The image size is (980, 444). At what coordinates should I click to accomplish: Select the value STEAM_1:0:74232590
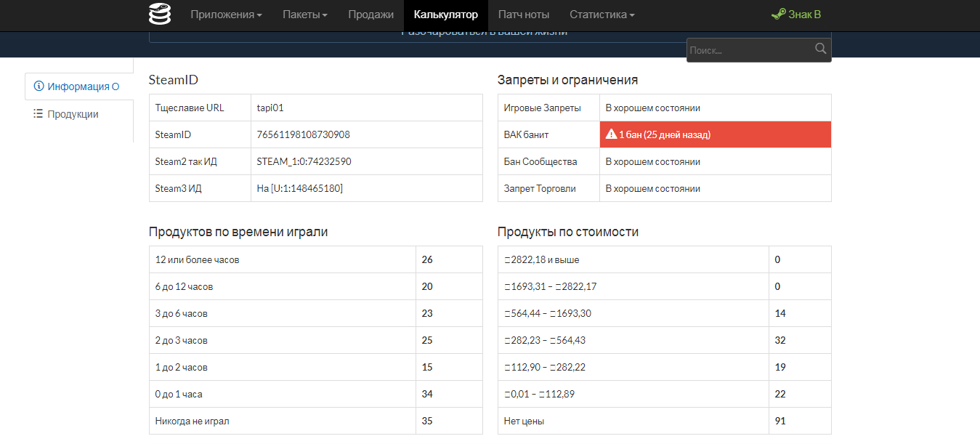click(304, 161)
